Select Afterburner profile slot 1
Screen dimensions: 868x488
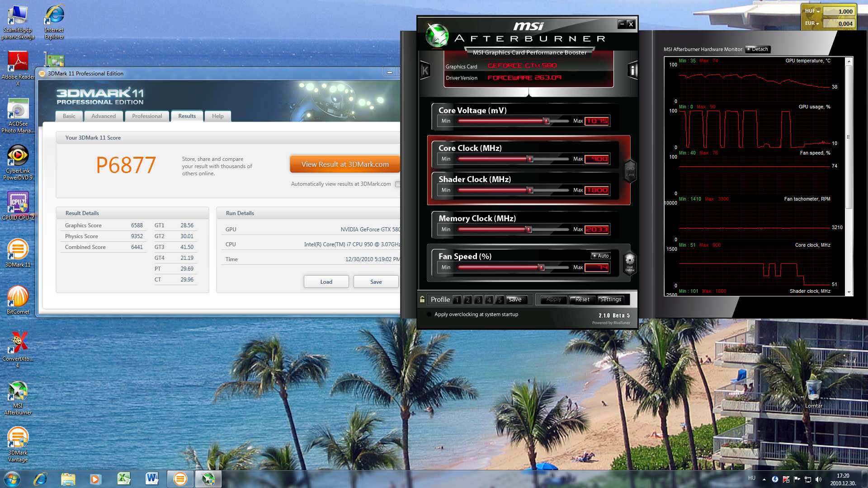[x=457, y=300]
